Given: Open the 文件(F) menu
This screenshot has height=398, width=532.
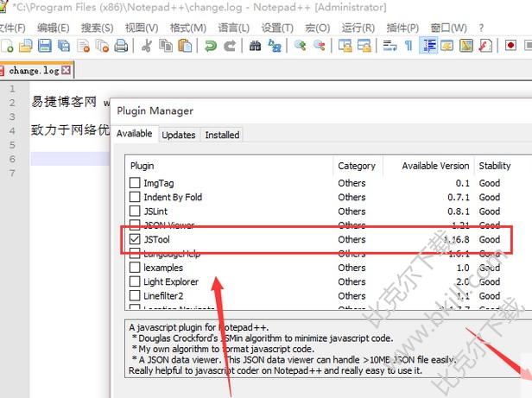Looking at the screenshot, I should 12,28.
